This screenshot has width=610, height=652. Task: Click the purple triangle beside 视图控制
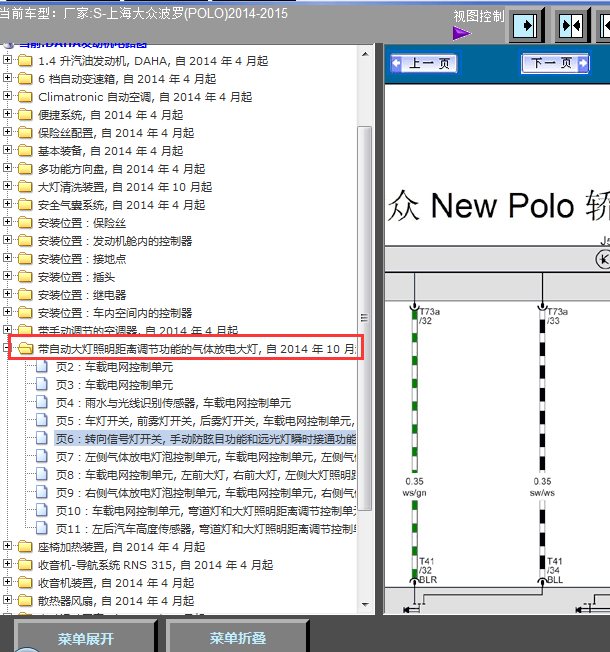pos(462,33)
